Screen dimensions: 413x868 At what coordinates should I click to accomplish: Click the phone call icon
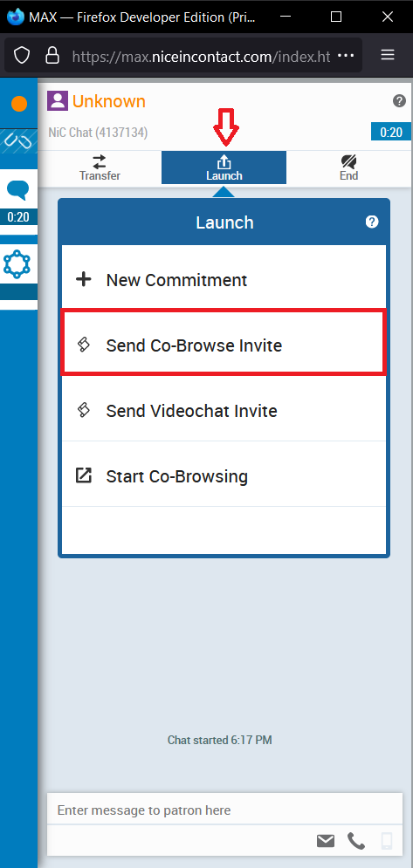[356, 842]
